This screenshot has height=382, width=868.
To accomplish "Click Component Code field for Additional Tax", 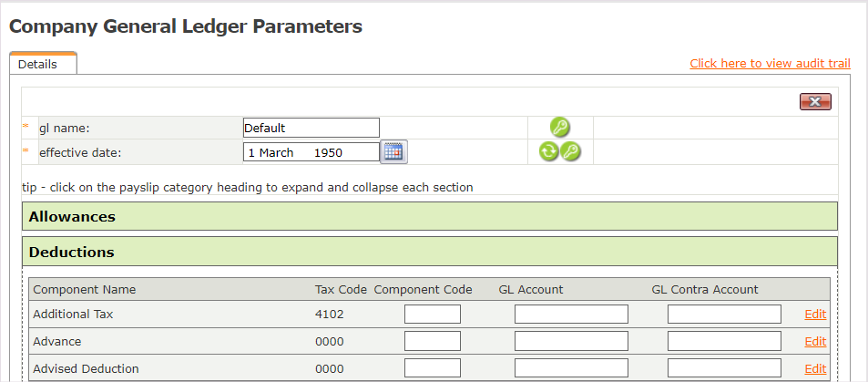I will [433, 315].
